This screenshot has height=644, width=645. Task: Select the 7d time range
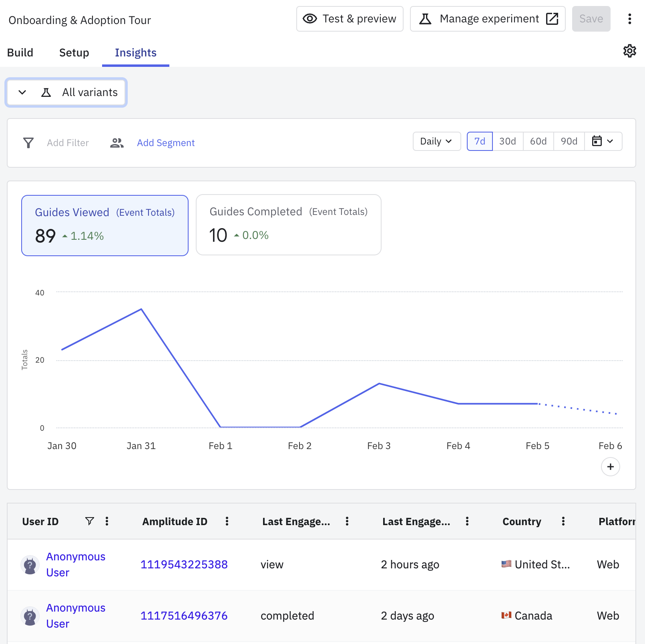pos(480,141)
